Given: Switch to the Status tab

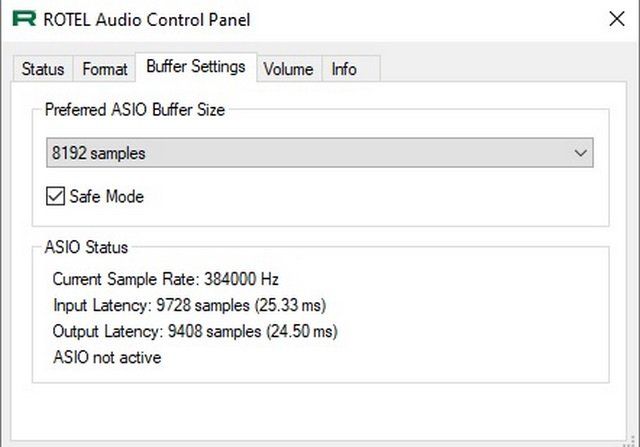Looking at the screenshot, I should point(42,69).
